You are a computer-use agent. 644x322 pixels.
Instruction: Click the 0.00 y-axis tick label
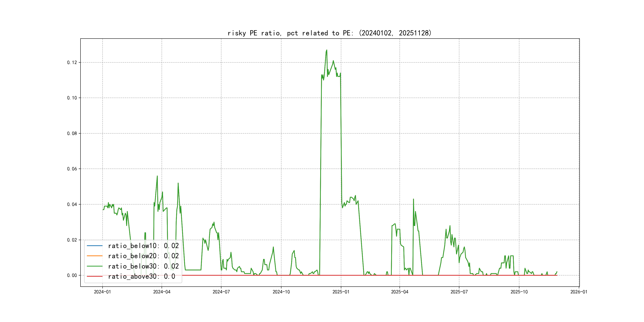[72, 275]
